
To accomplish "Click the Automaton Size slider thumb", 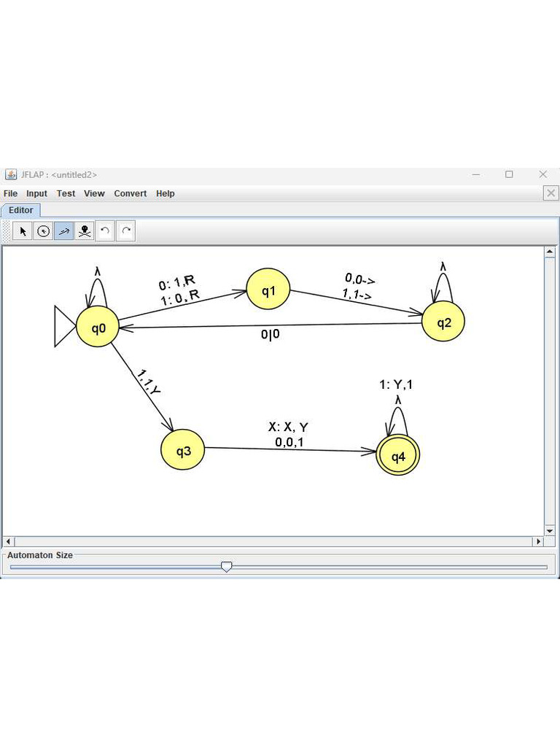I will tap(227, 566).
